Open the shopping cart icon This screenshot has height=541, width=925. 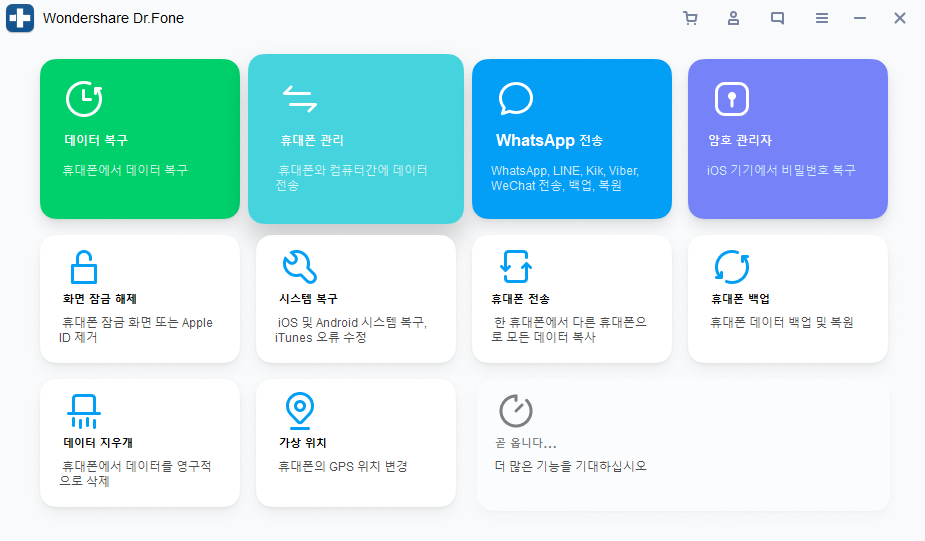[x=690, y=18]
